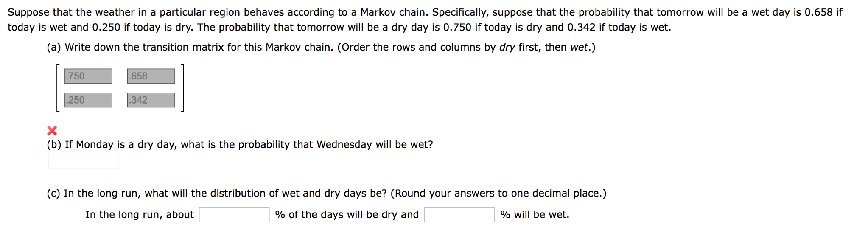
Task: Click the number 0.658 in the problem statement
Action: click(818, 12)
